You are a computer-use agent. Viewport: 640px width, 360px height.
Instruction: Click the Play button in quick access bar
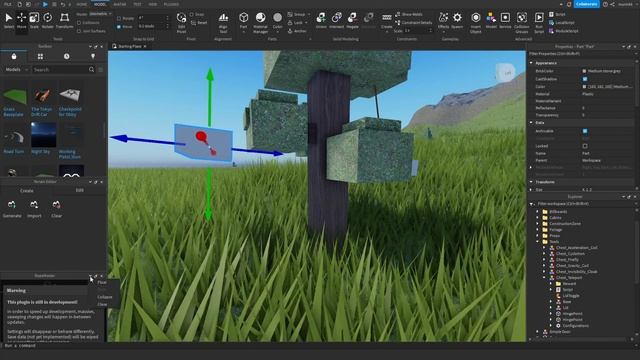point(45,4)
